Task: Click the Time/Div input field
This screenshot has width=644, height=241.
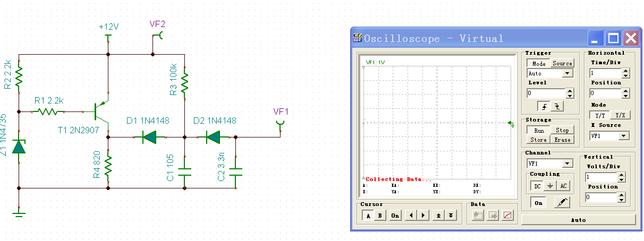Action: 605,73
